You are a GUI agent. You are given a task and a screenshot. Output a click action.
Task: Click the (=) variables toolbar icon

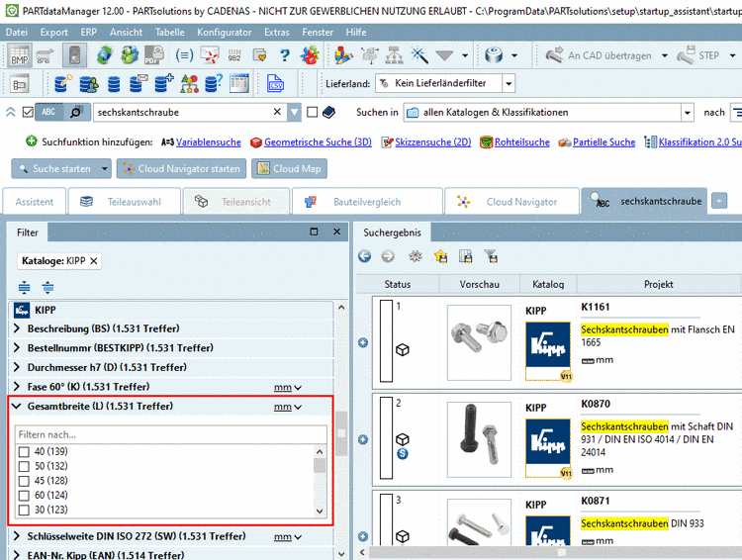(x=184, y=55)
